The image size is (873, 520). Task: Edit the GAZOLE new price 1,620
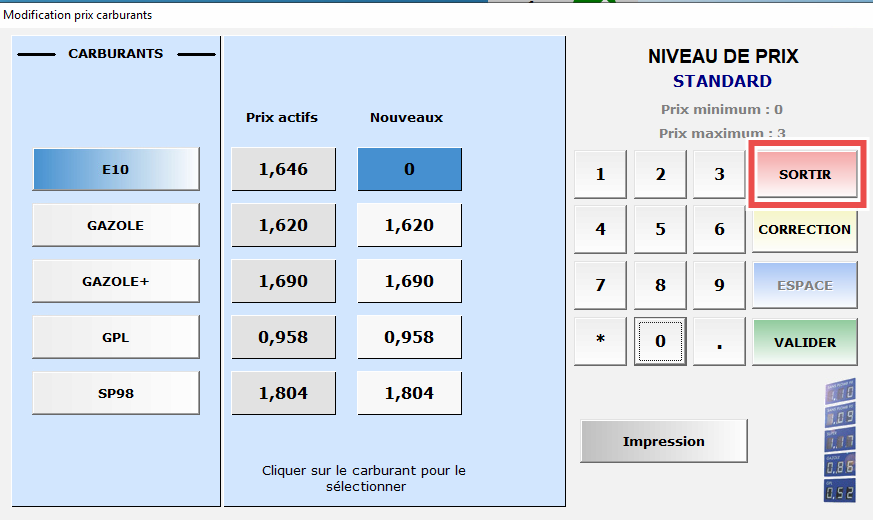click(409, 225)
